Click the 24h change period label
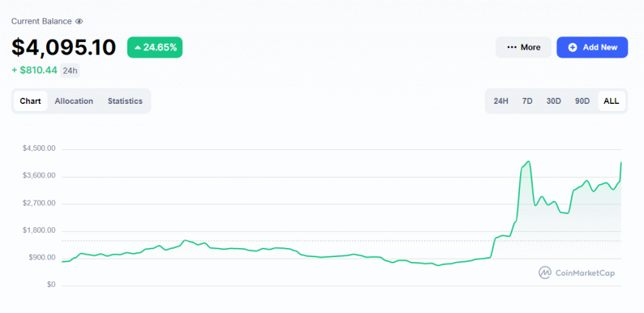 [70, 71]
